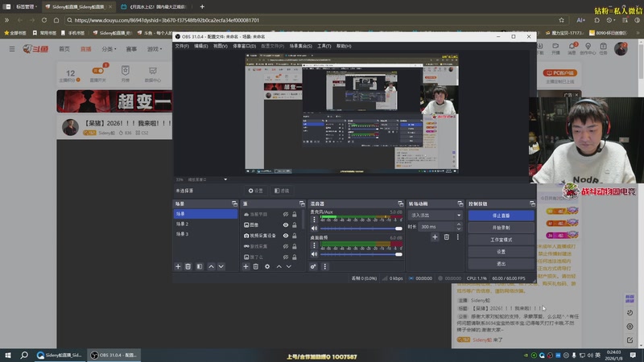
Task: Expand Douyu 分类 category dropdown
Action: click(109, 49)
